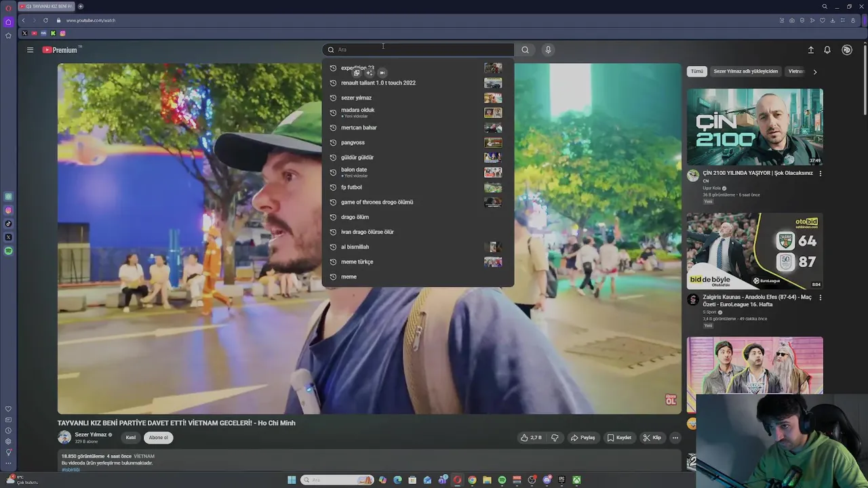Click the Windows taskbar search box

(x=336, y=480)
